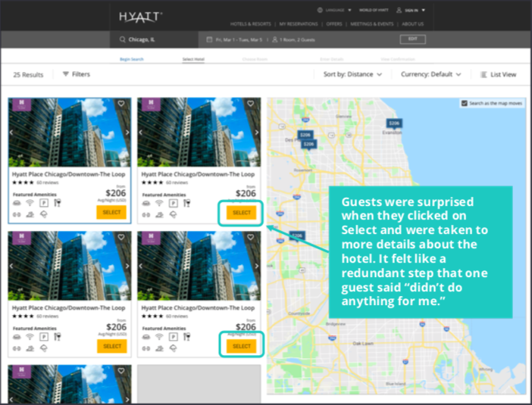This screenshot has width=532, height=405.
Task: Click the 25 Results count
Action: click(x=28, y=75)
